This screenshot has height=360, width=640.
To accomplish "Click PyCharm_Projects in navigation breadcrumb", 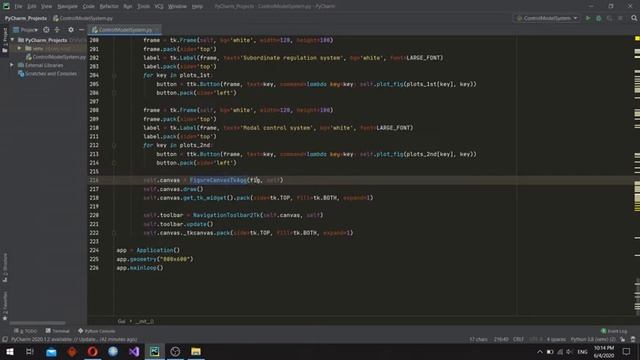I will pos(26,18).
